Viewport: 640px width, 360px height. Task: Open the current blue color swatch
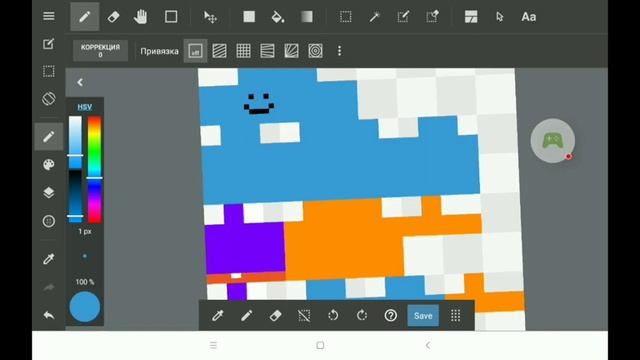coord(84,307)
